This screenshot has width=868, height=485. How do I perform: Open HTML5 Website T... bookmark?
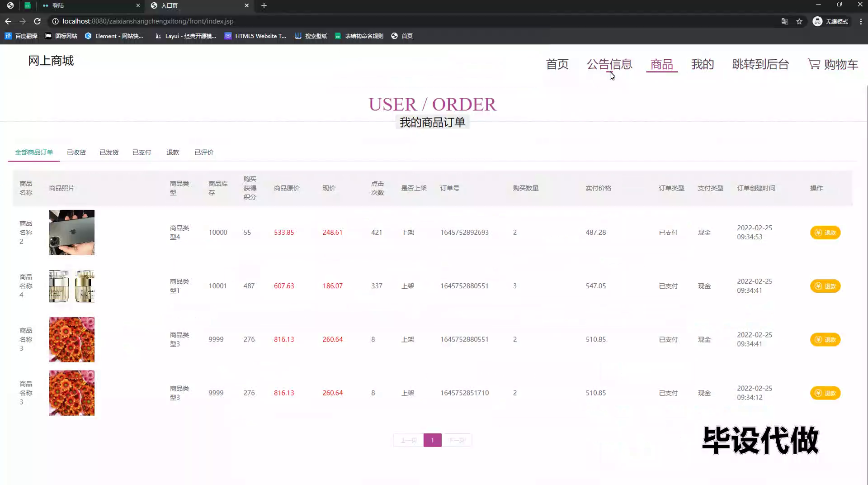[x=255, y=36]
